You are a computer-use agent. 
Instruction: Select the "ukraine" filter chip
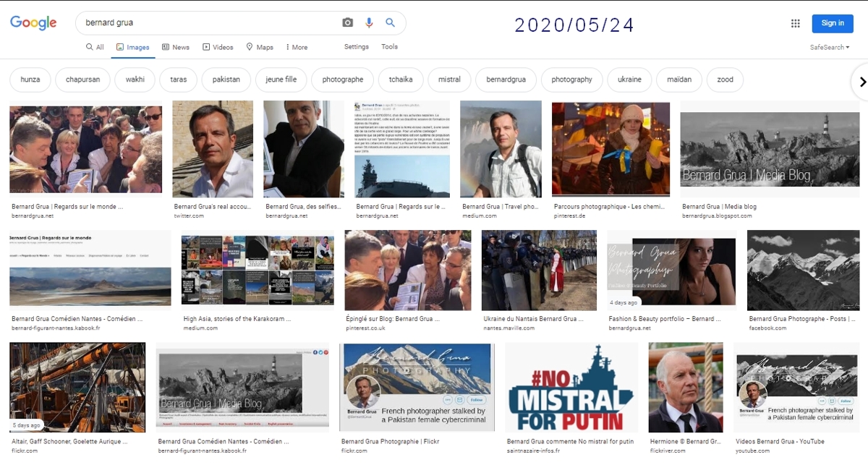pos(629,80)
